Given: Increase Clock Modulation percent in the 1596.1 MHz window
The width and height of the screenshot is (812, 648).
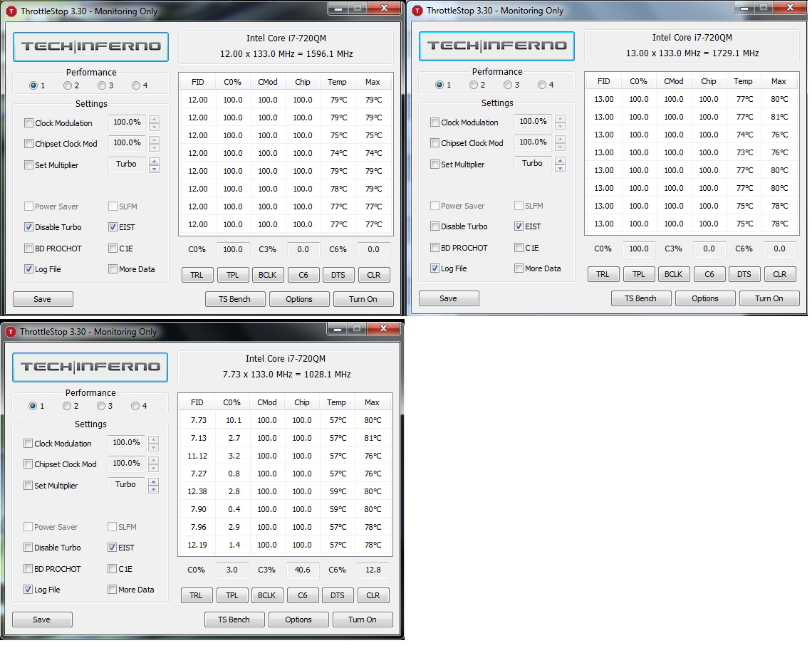Looking at the screenshot, I should [x=154, y=119].
